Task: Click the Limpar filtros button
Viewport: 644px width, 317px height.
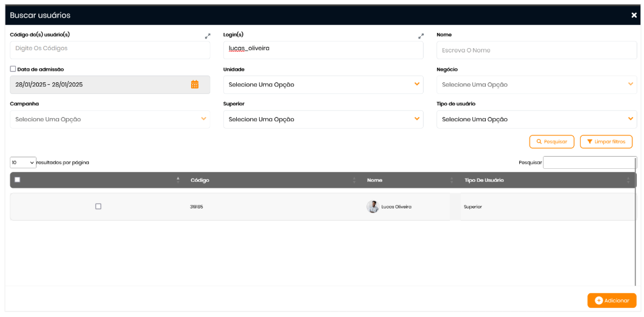Action: [606, 141]
